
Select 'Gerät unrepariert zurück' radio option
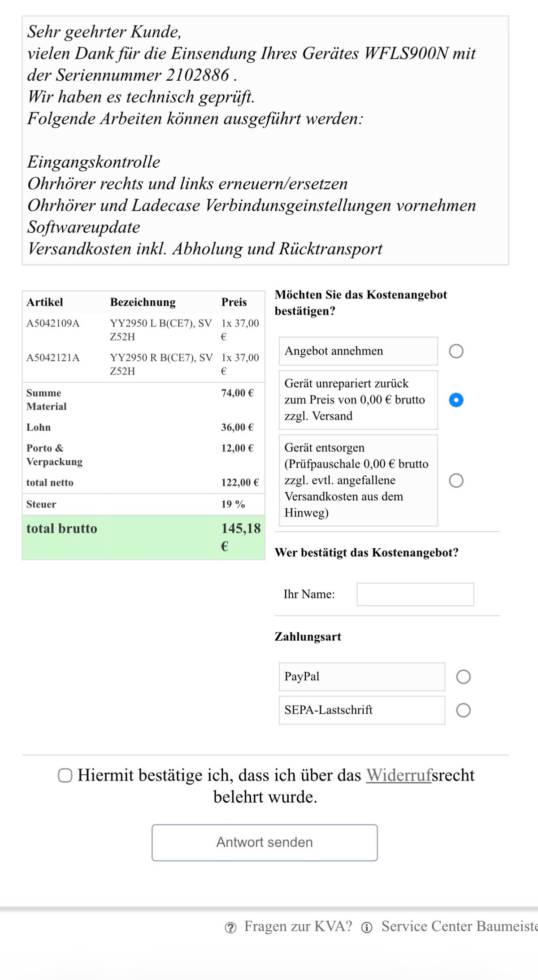[x=456, y=400]
